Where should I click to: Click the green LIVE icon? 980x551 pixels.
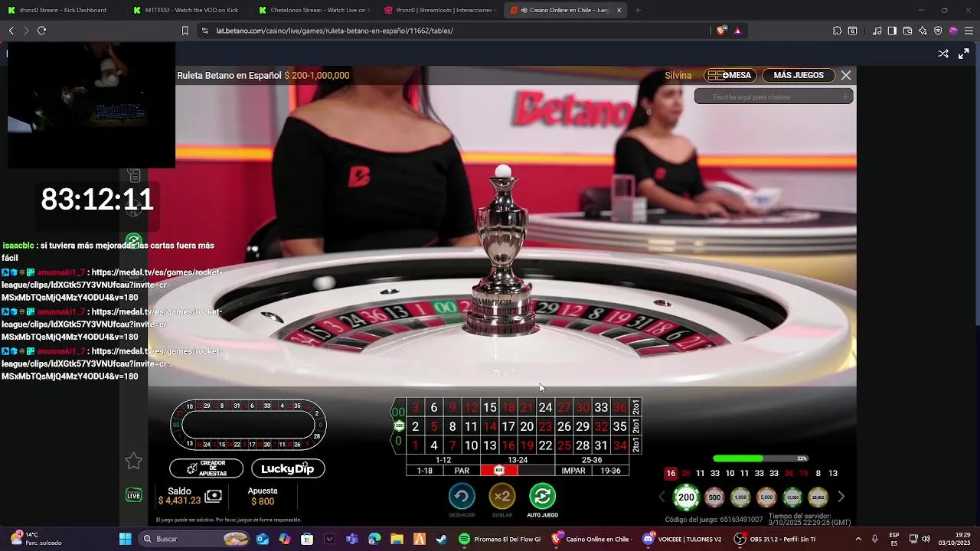pos(133,495)
